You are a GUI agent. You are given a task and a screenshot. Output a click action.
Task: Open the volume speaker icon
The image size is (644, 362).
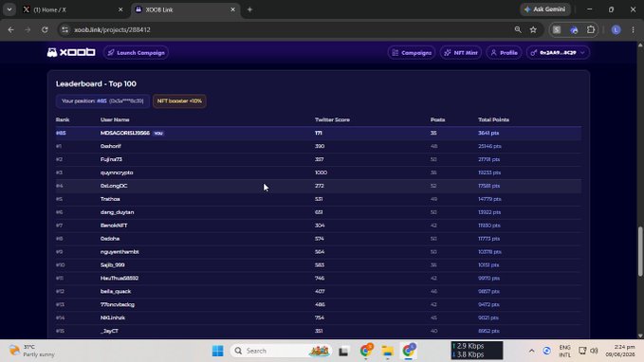coord(594,351)
